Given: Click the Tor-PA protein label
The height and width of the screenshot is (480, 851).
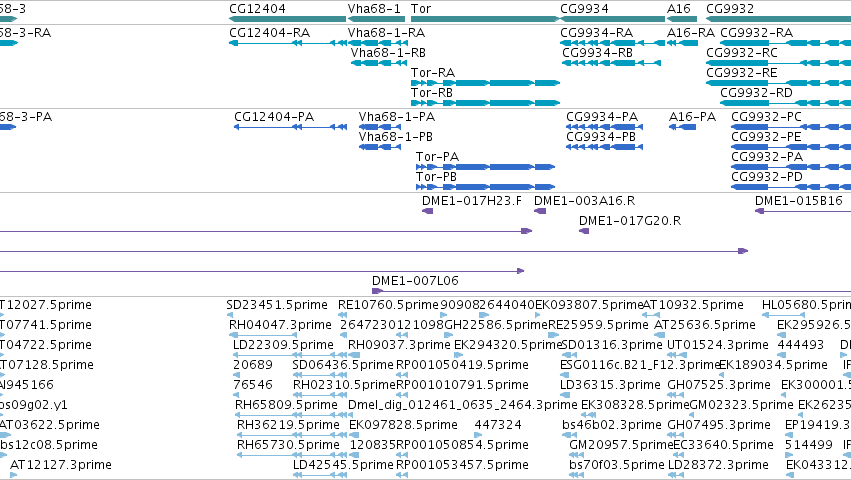Looking at the screenshot, I should coord(437,157).
